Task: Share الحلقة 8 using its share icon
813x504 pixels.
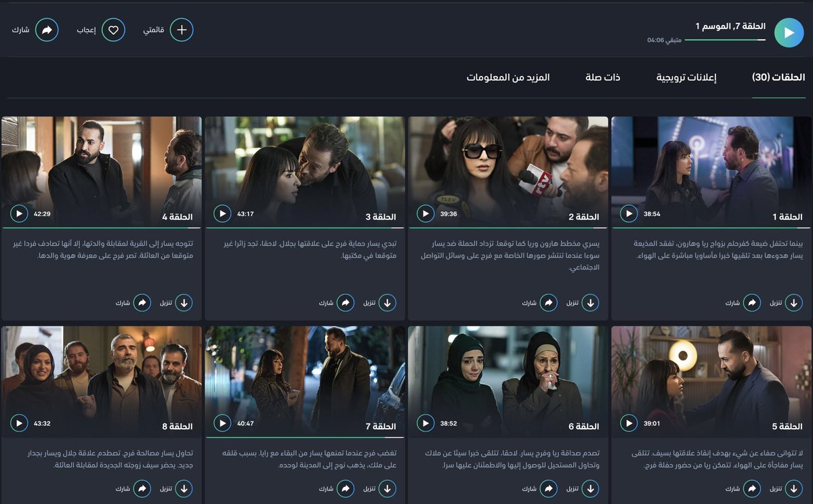Action: [142, 488]
